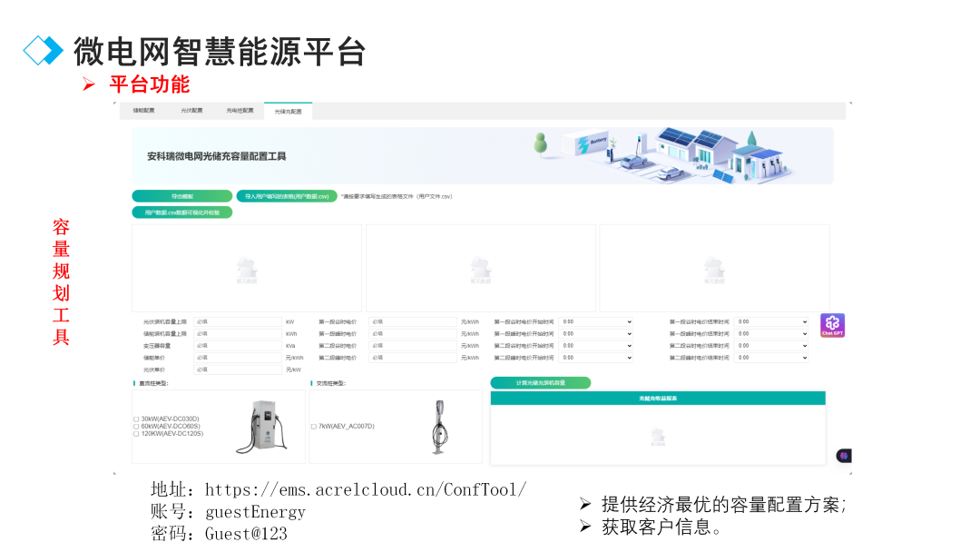Check the 30kW(AEV-DC030D) DC charger checkbox
This screenshot has width=980, height=552.
(x=134, y=420)
